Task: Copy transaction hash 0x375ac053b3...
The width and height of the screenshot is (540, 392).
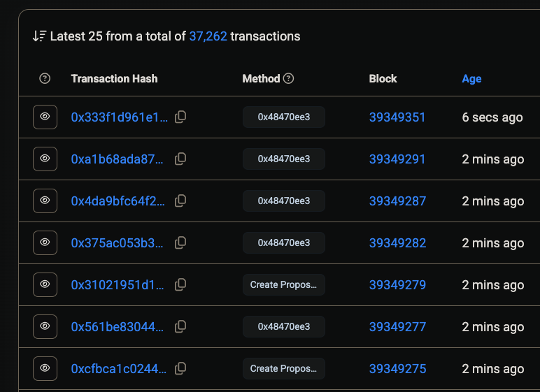Action: [x=180, y=243]
